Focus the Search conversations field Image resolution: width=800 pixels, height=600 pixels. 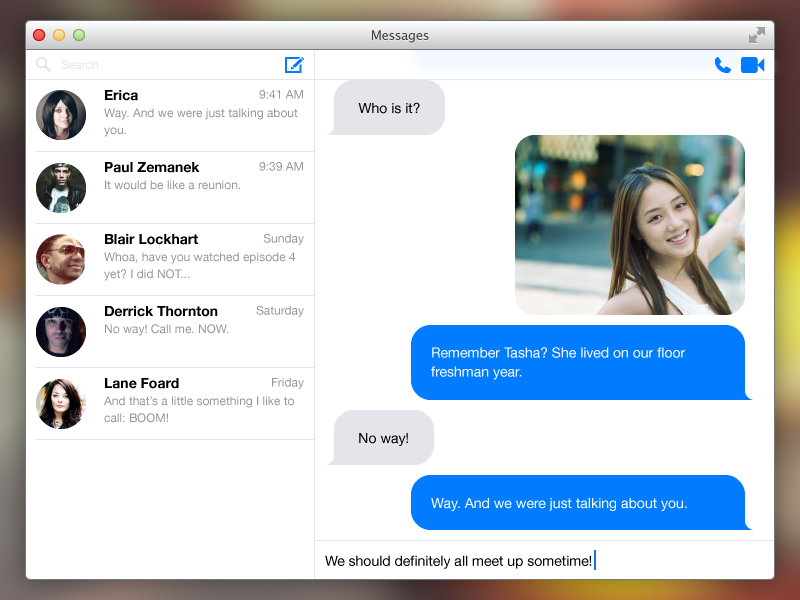[x=160, y=65]
